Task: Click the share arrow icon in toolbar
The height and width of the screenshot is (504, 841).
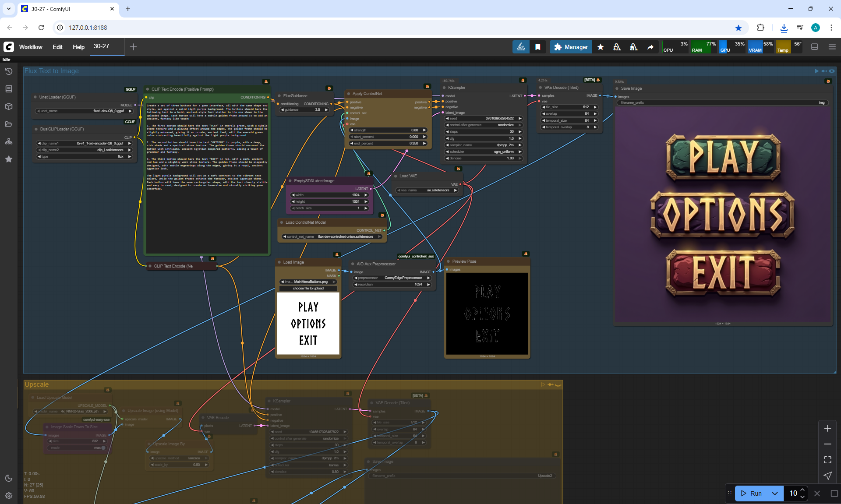Action: (650, 47)
